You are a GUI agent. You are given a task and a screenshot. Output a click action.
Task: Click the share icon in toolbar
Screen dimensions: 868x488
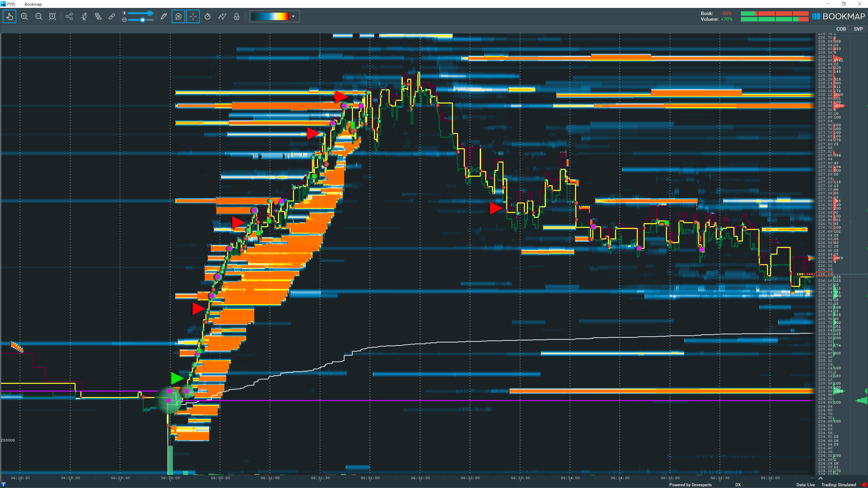69,16
